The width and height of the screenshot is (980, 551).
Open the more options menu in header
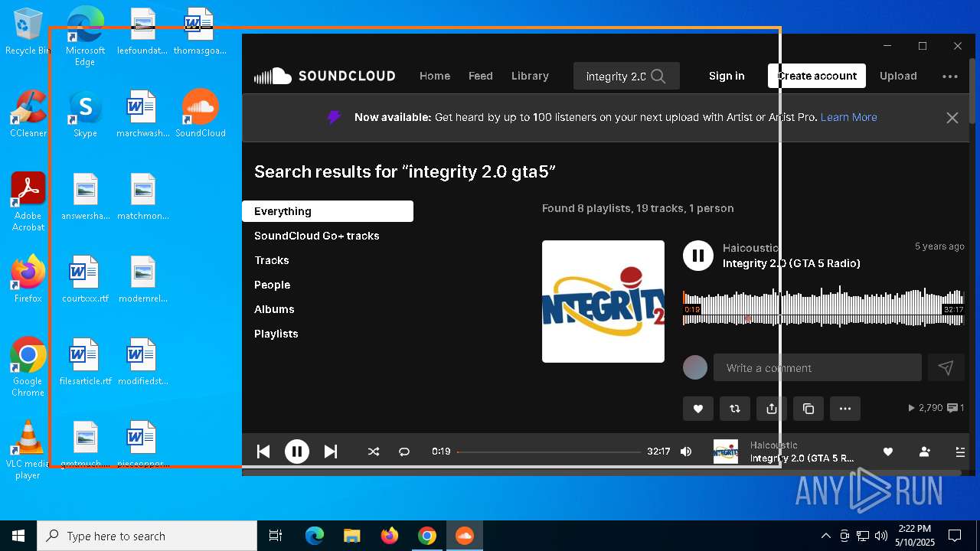950,76
